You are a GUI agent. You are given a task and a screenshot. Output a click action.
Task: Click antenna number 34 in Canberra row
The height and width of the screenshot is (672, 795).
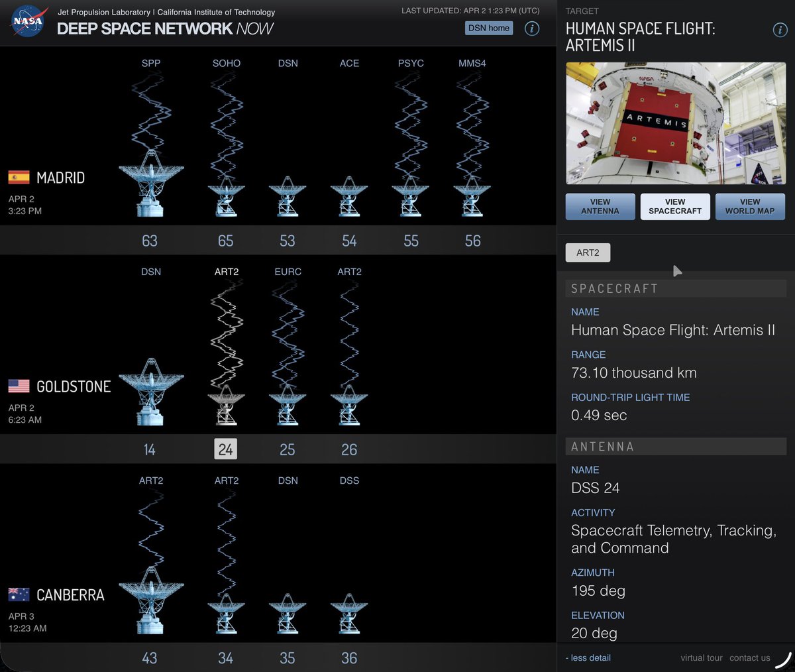(x=226, y=658)
